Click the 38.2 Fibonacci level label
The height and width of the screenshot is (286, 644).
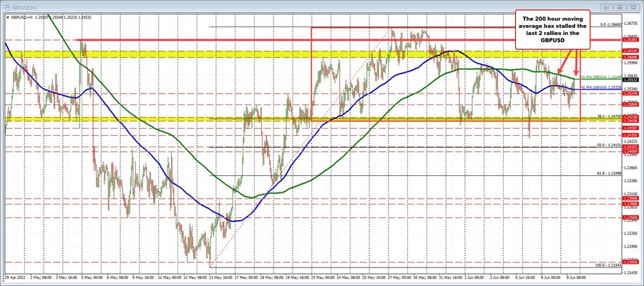point(609,117)
